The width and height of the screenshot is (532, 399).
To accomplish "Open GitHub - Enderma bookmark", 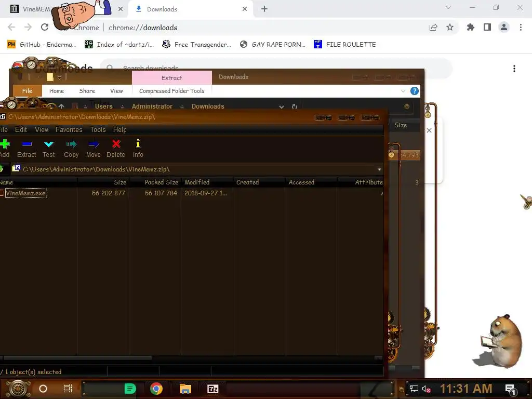I will pos(42,45).
